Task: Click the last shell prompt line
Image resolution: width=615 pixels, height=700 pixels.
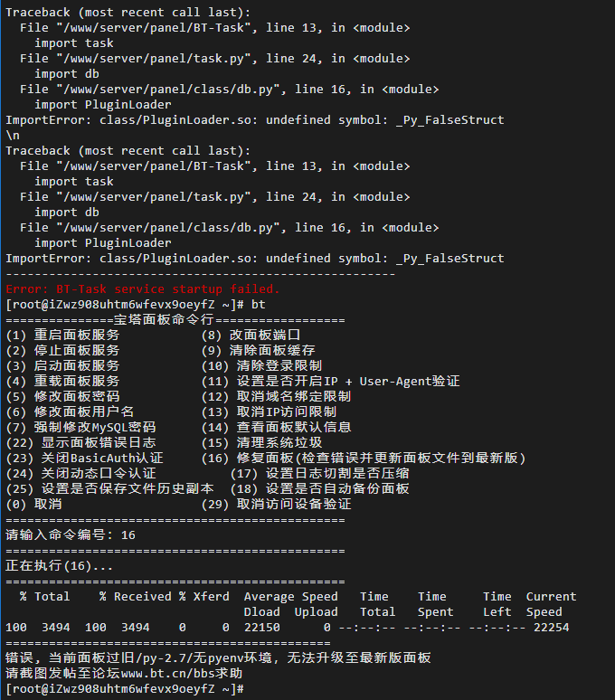Action: click(125, 689)
